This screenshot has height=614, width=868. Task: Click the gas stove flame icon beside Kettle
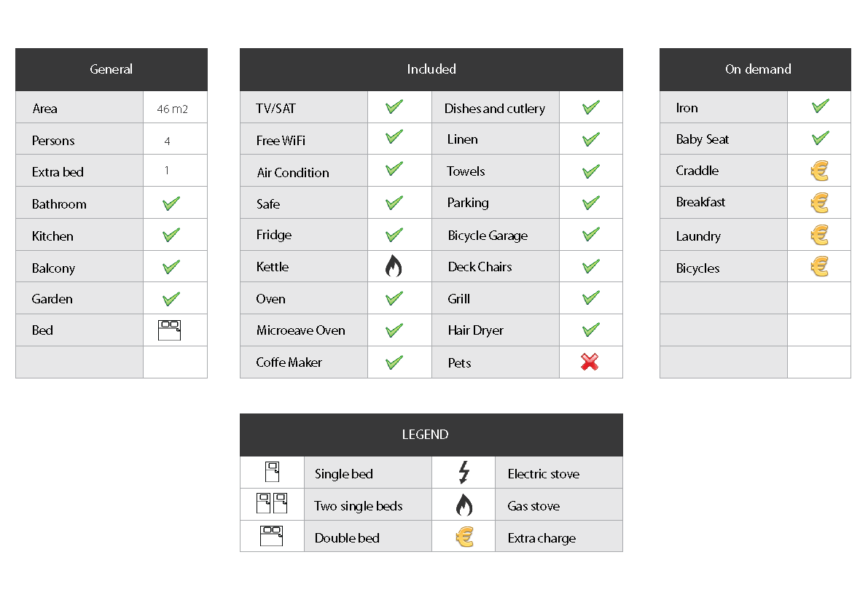coord(394,266)
